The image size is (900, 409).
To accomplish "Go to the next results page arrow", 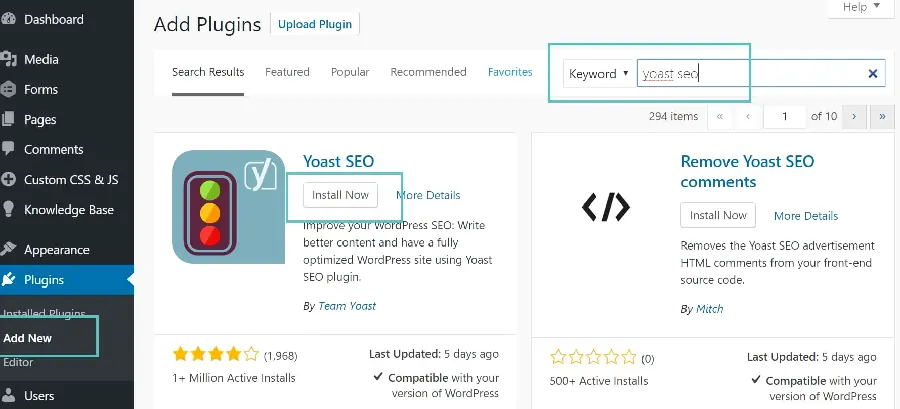I will click(854, 116).
